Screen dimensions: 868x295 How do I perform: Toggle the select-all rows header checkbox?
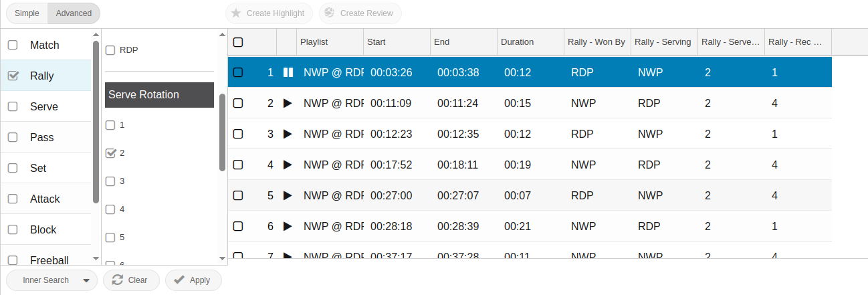pyautogui.click(x=238, y=42)
